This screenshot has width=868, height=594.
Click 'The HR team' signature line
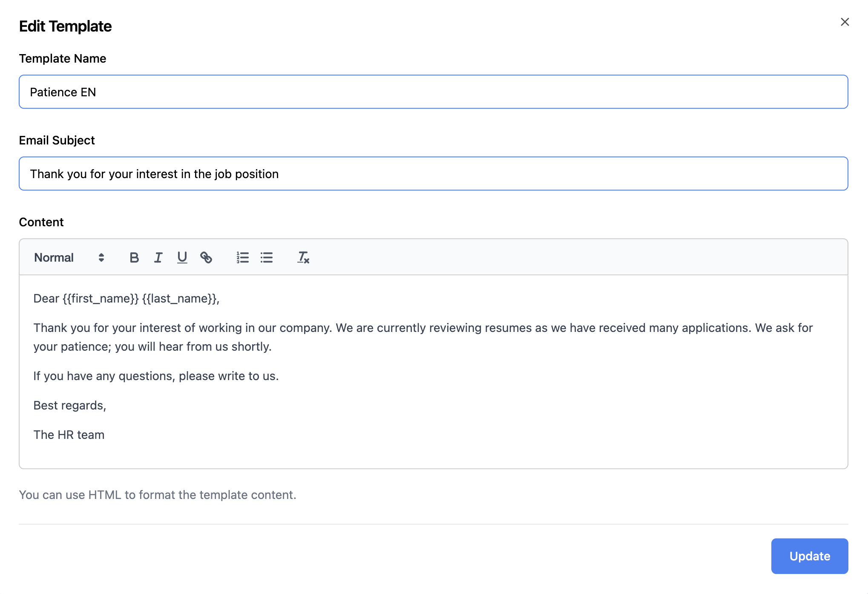(69, 435)
